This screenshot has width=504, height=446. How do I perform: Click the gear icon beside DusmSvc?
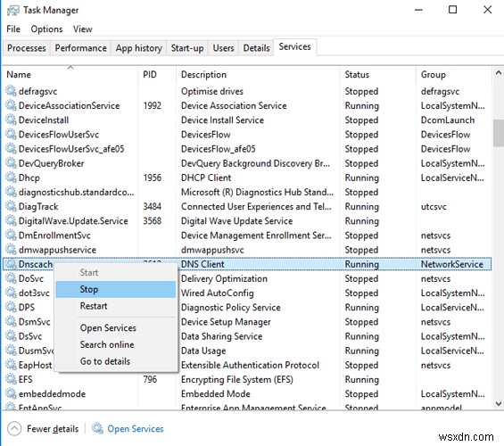coord(11,351)
